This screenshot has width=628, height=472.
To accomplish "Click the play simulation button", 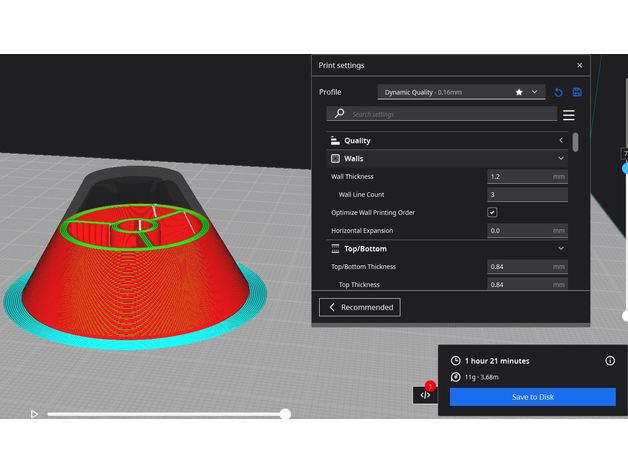I will (34, 414).
